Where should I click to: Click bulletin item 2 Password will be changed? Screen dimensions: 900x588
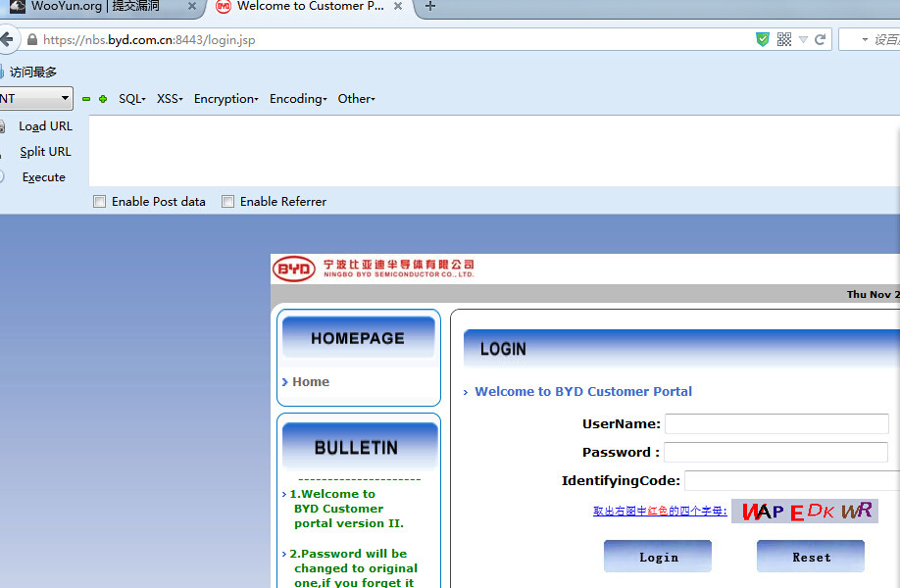click(354, 568)
